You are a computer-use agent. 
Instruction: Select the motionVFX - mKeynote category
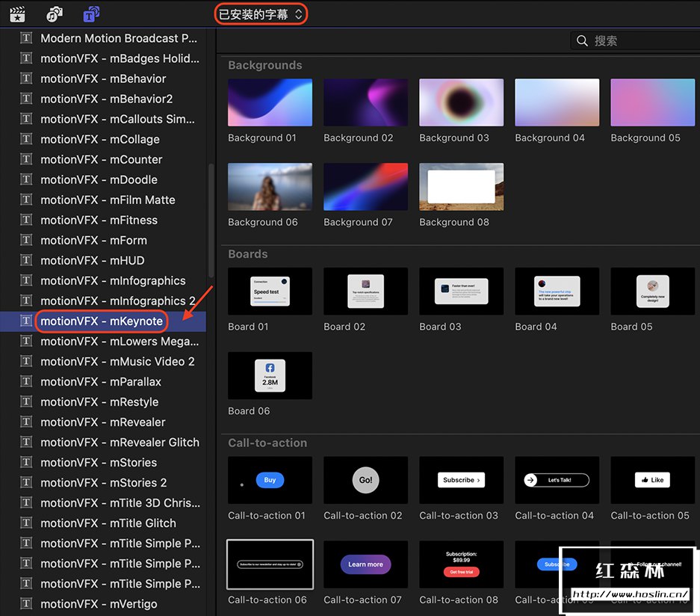tap(103, 321)
